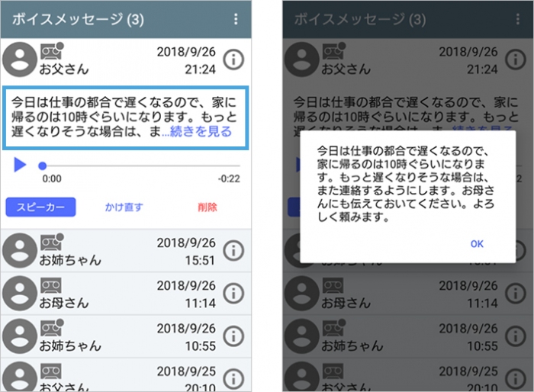This screenshot has height=392, width=534.
Task: Tap お父さん contact avatar at 21:24, left screen
Action: (20, 60)
